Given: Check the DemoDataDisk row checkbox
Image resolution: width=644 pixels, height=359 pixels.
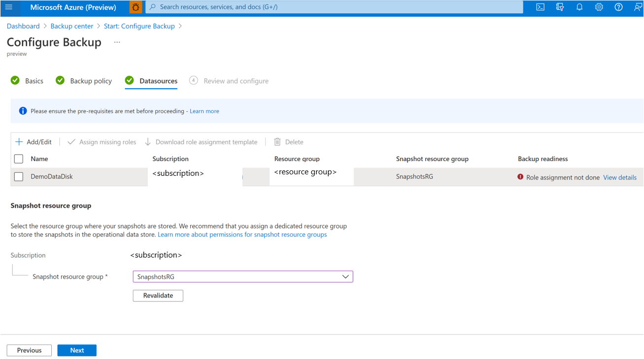Looking at the screenshot, I should point(19,176).
